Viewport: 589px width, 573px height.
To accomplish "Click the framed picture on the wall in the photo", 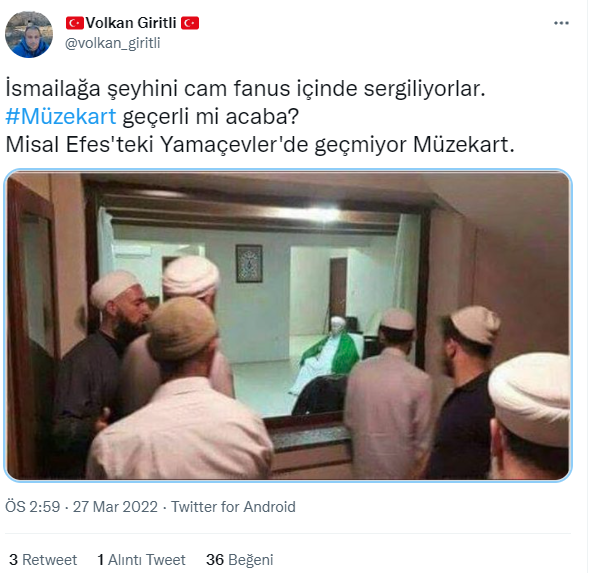I will 249,263.
